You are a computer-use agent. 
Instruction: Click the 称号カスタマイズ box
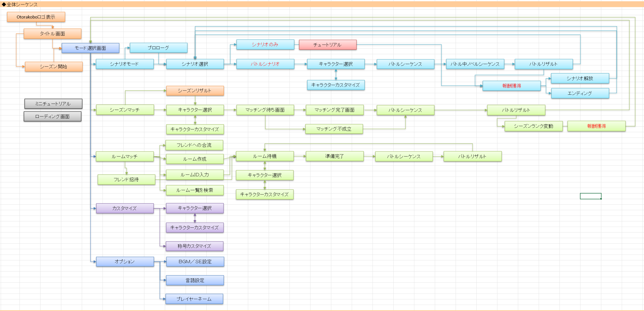tap(194, 246)
